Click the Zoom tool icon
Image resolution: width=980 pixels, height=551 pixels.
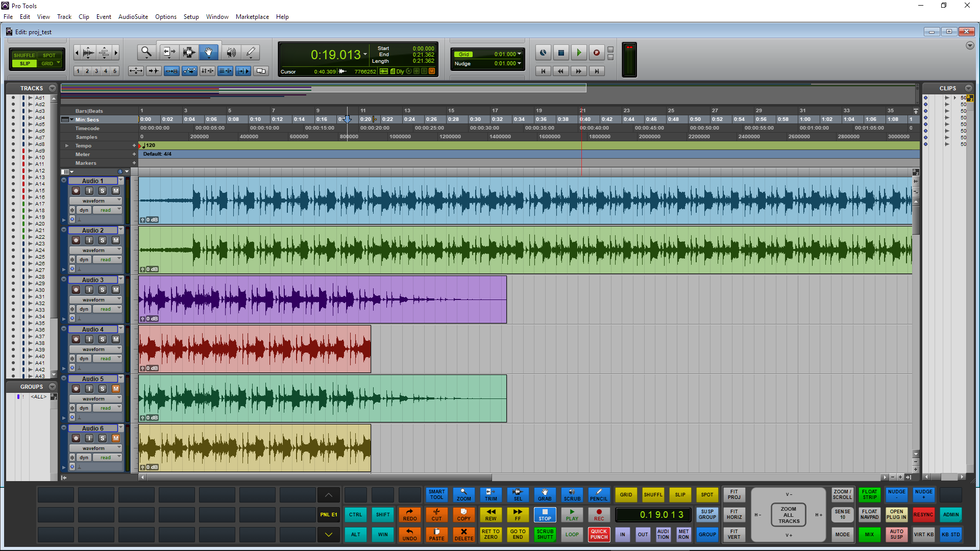click(x=145, y=53)
